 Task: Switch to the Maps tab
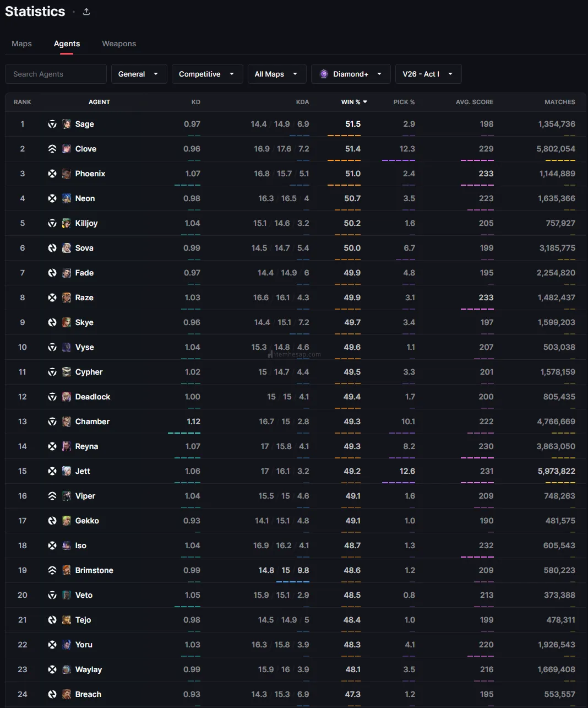coord(21,44)
